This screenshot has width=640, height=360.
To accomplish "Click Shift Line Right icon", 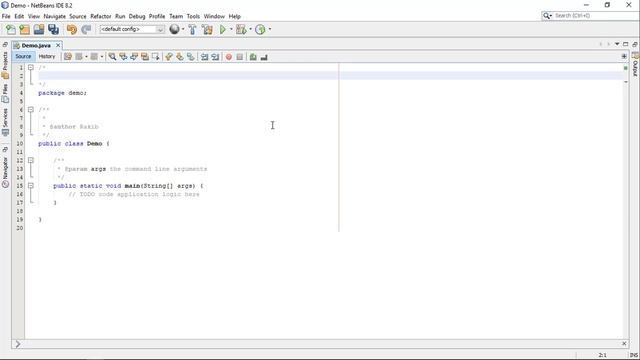I will (x=215, y=57).
